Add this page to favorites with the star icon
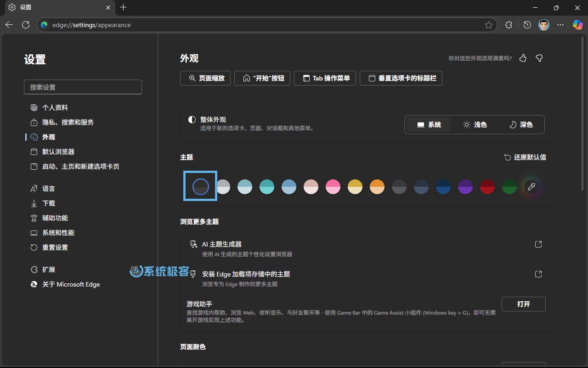 489,25
